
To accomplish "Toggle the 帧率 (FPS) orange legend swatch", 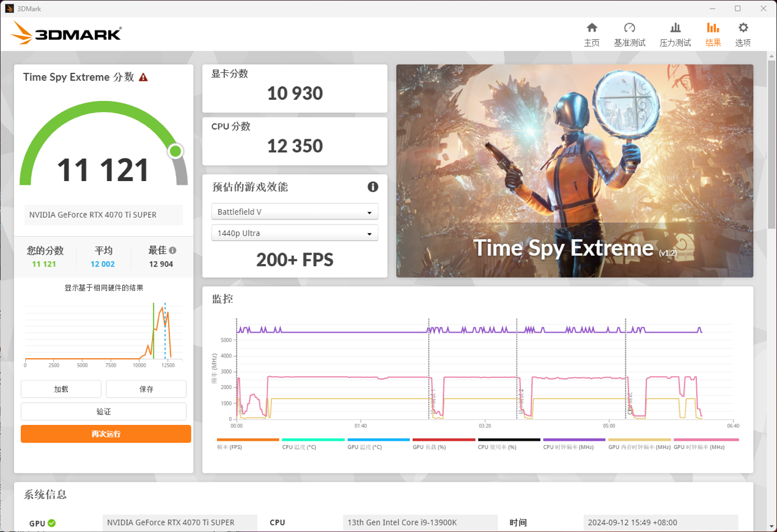I will click(x=248, y=440).
